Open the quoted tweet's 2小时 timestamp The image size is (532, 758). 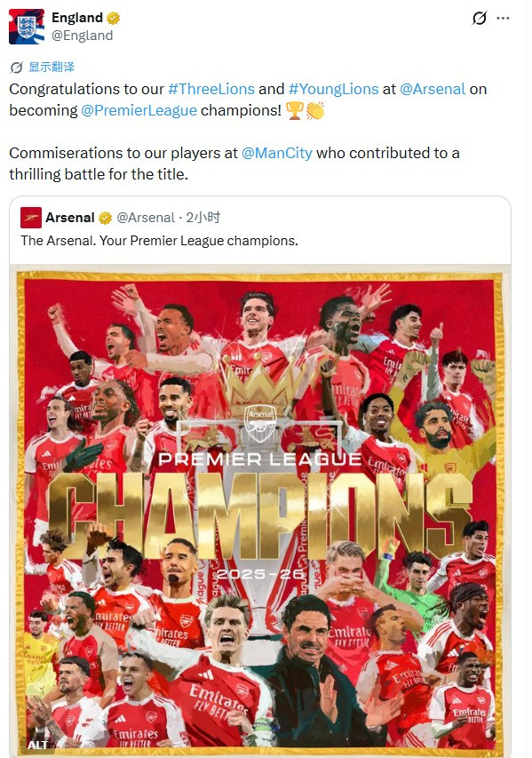point(203,218)
